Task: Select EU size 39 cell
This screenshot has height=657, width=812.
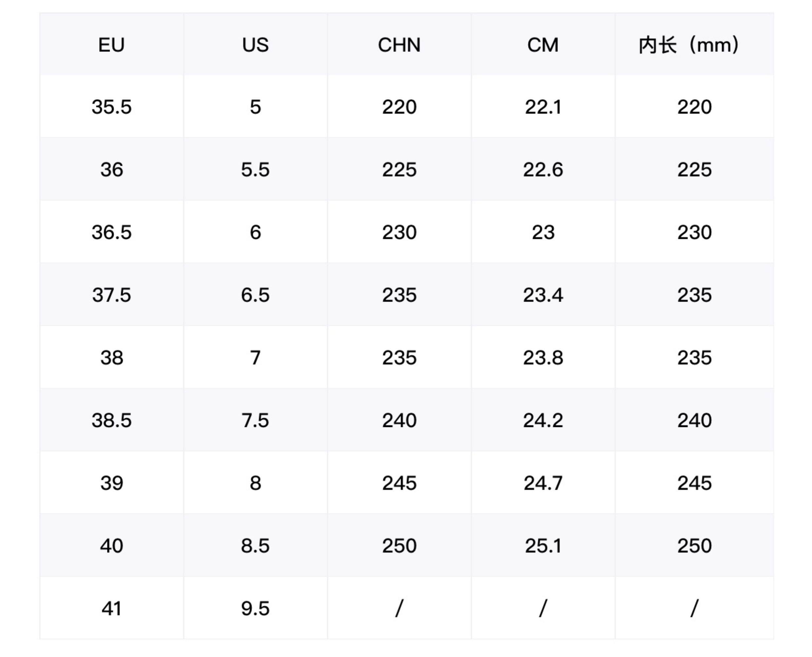Action: tap(111, 483)
